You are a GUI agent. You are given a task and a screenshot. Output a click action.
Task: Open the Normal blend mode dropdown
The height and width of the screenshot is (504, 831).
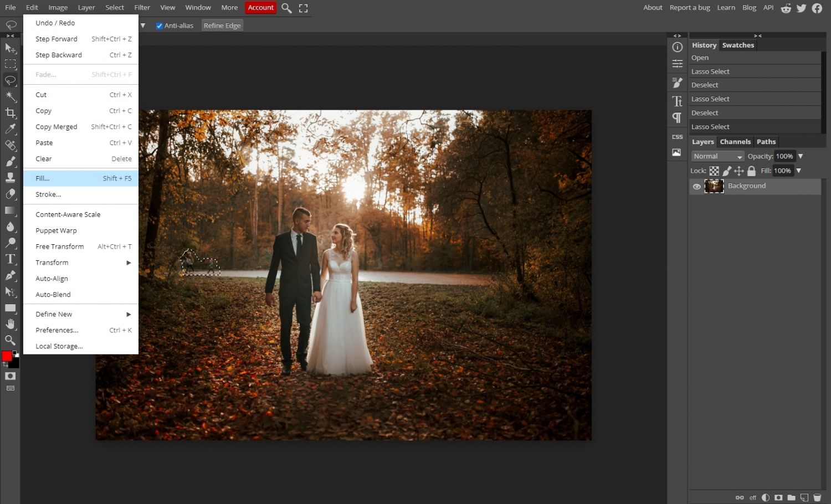(x=717, y=157)
